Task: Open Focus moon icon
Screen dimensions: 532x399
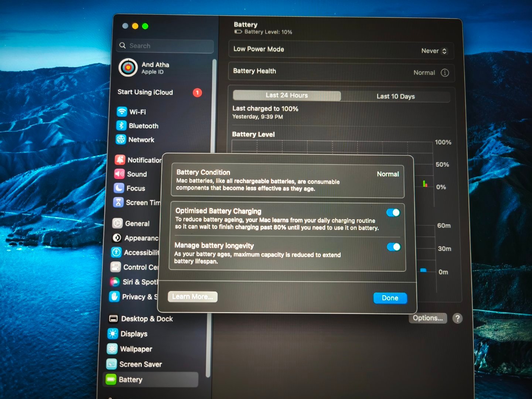Action: click(x=119, y=188)
